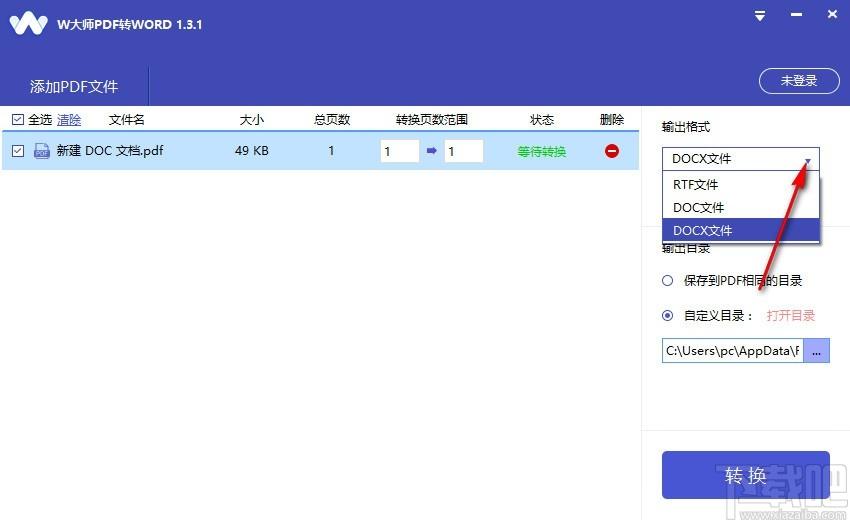Click the total pages value in the file row
This screenshot has width=850, height=520.
tap(331, 151)
